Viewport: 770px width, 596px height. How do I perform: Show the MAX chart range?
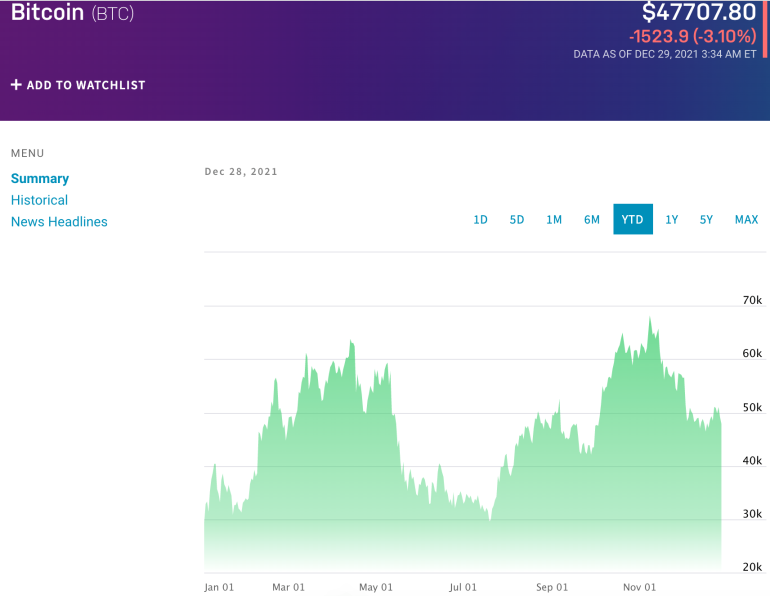746,219
